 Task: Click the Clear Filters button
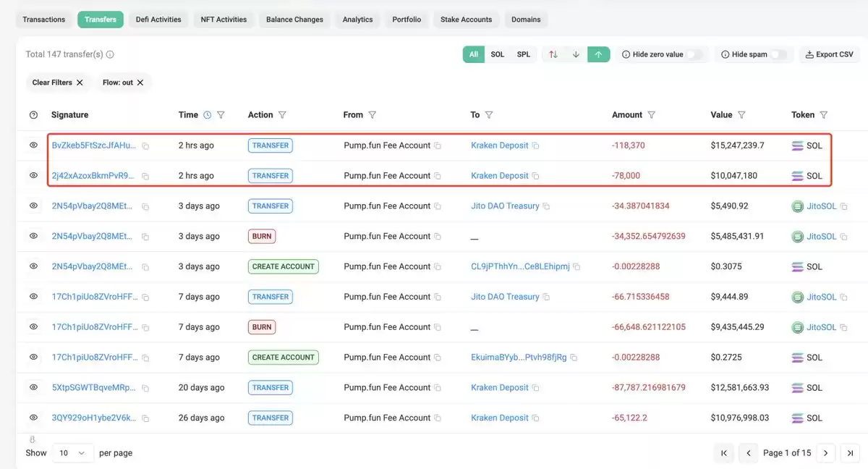(57, 83)
